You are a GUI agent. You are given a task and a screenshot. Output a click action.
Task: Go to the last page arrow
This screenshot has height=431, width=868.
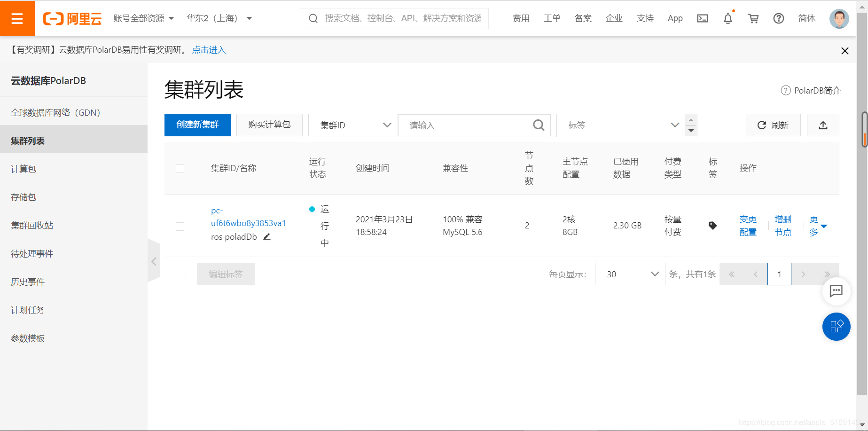[828, 274]
